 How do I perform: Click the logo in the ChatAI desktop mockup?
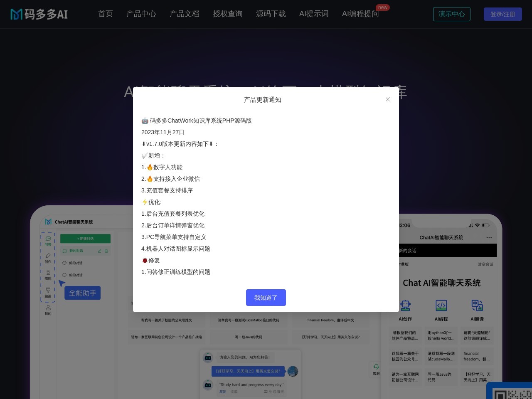48,222
